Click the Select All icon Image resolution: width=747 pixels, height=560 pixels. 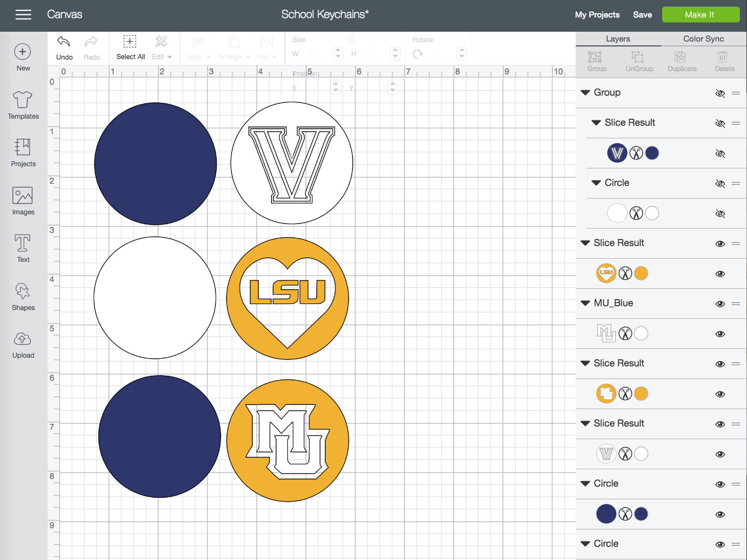click(x=130, y=42)
